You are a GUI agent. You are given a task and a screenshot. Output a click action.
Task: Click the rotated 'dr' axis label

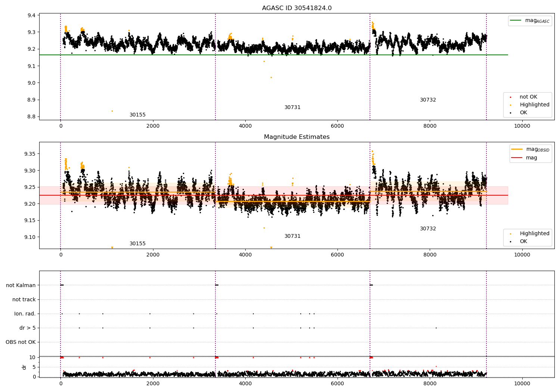click(24, 367)
